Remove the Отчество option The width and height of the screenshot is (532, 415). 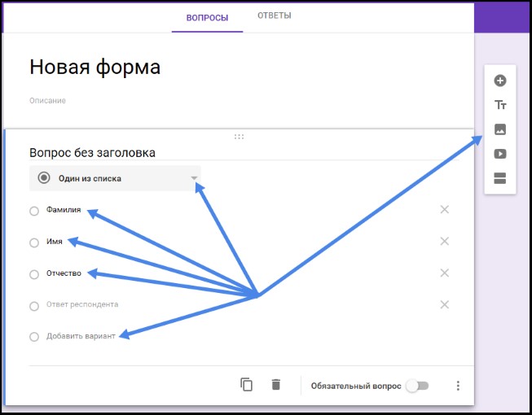coord(444,273)
